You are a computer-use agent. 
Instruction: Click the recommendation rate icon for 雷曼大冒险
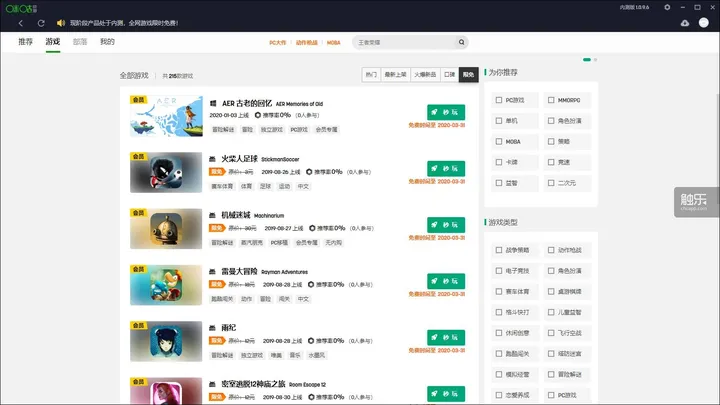(x=311, y=285)
